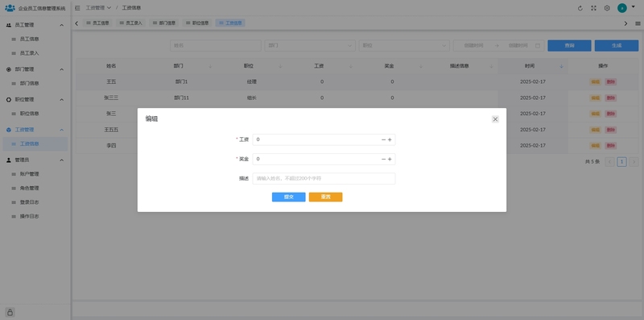Click the blue 查询 button
The height and width of the screenshot is (320, 644).
tap(569, 46)
